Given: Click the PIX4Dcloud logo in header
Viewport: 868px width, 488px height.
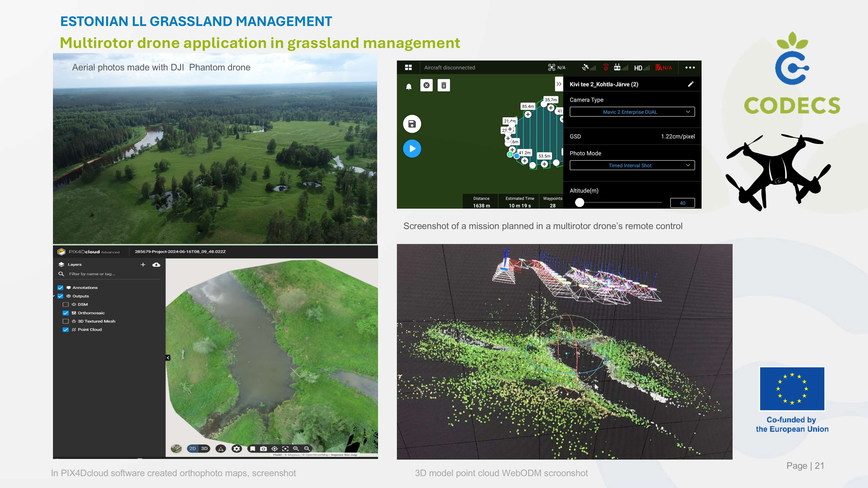Looking at the screenshot, I should tap(89, 252).
